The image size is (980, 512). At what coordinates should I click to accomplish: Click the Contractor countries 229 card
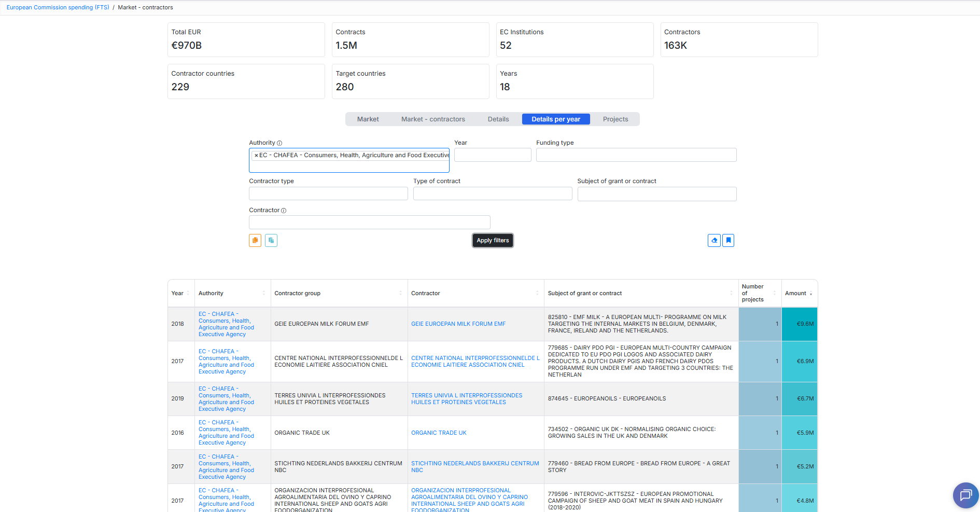point(246,81)
